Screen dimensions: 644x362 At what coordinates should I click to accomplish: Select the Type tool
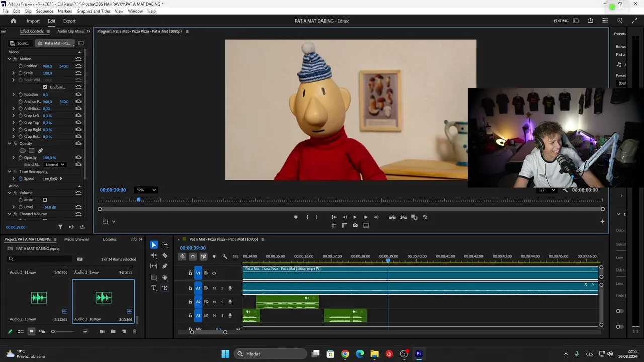tap(154, 288)
